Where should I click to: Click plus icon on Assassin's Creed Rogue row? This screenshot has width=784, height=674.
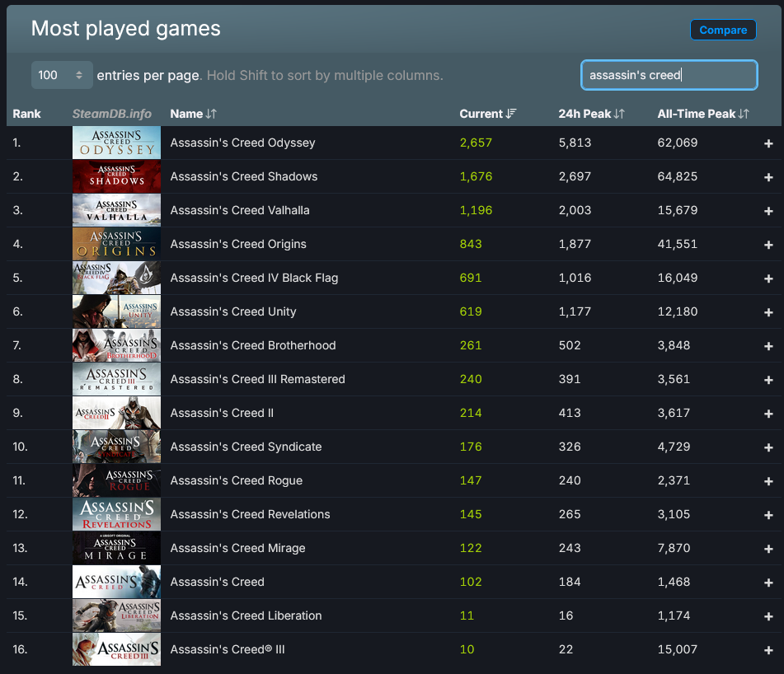point(768,482)
